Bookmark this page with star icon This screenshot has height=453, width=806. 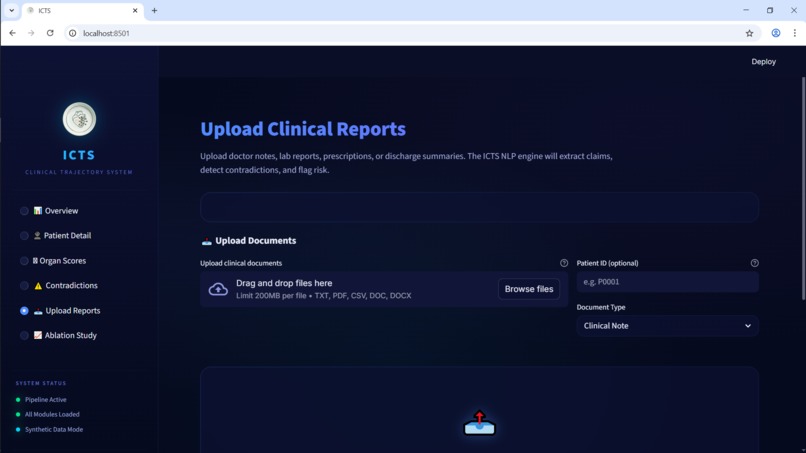(x=749, y=33)
